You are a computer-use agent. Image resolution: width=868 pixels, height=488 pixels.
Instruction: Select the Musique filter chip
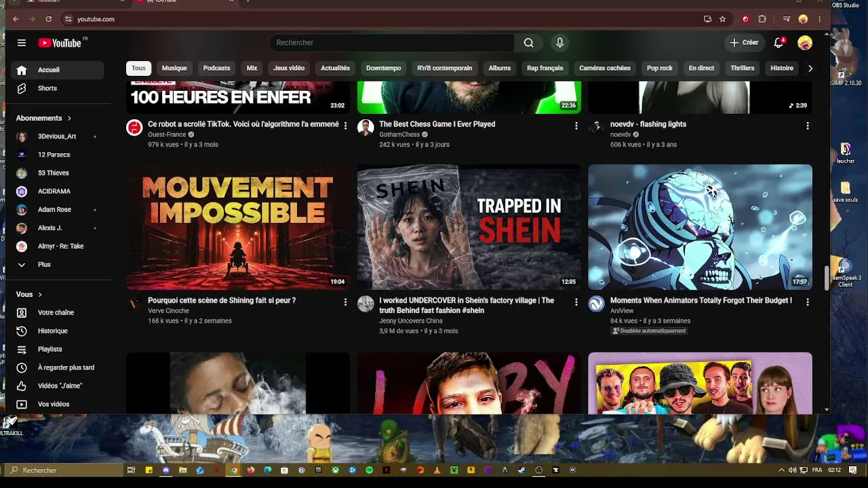(174, 68)
